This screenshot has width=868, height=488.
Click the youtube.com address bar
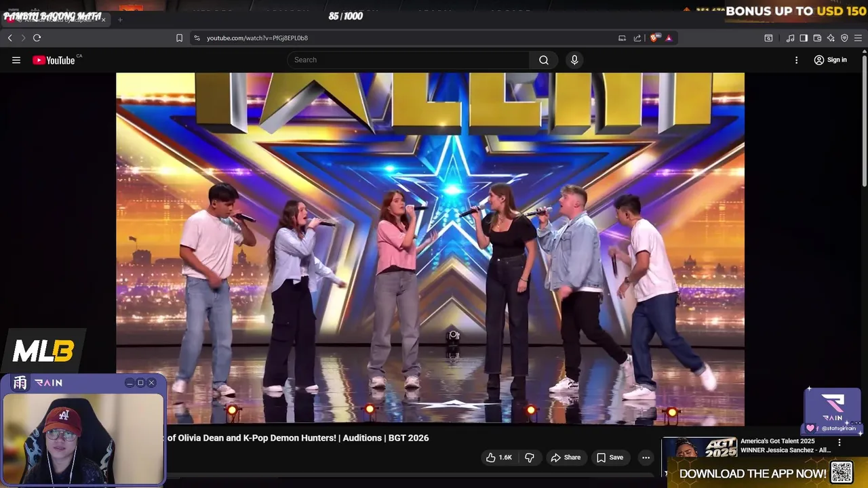click(407, 38)
